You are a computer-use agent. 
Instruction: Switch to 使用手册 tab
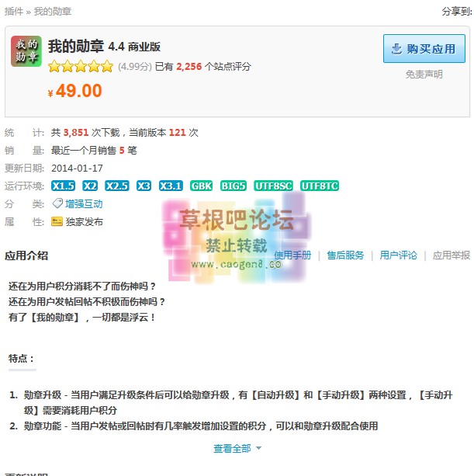point(292,255)
